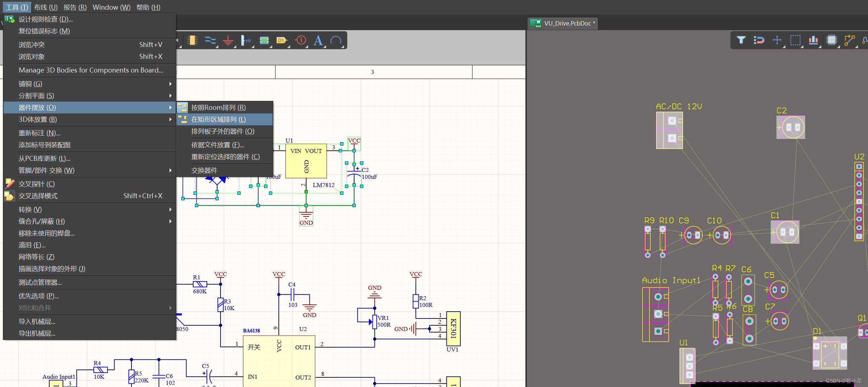Click the GND power port icon
Image resolution: width=868 pixels, height=387 pixels.
[228, 40]
